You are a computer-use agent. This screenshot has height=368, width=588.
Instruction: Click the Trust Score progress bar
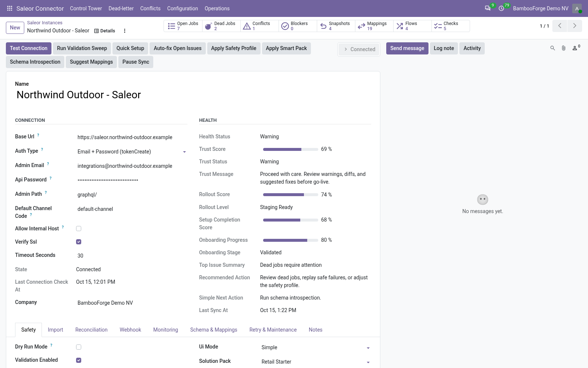point(290,149)
